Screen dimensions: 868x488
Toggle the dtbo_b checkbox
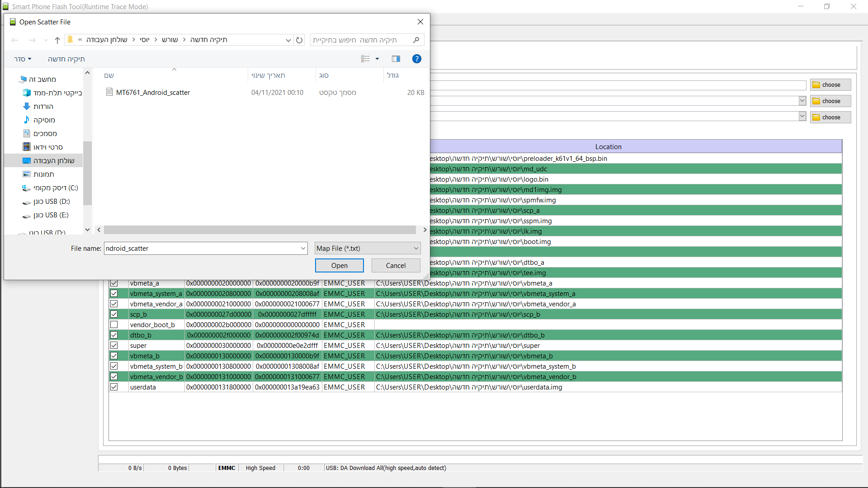coord(114,335)
